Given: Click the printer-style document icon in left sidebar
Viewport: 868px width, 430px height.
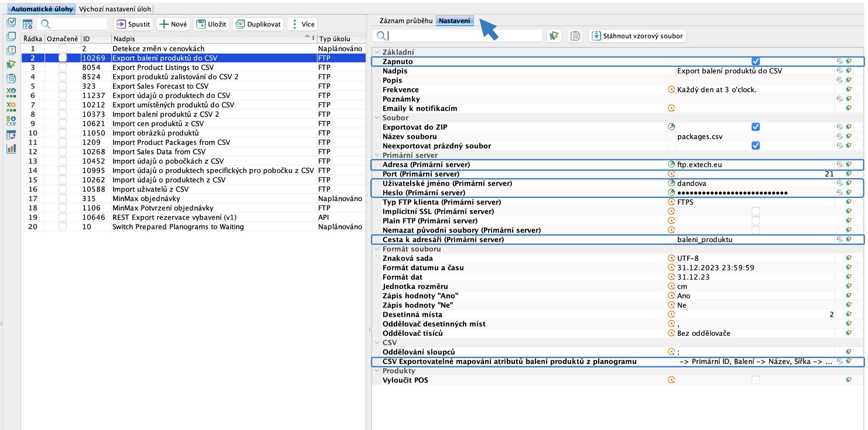Looking at the screenshot, I should (11, 78).
